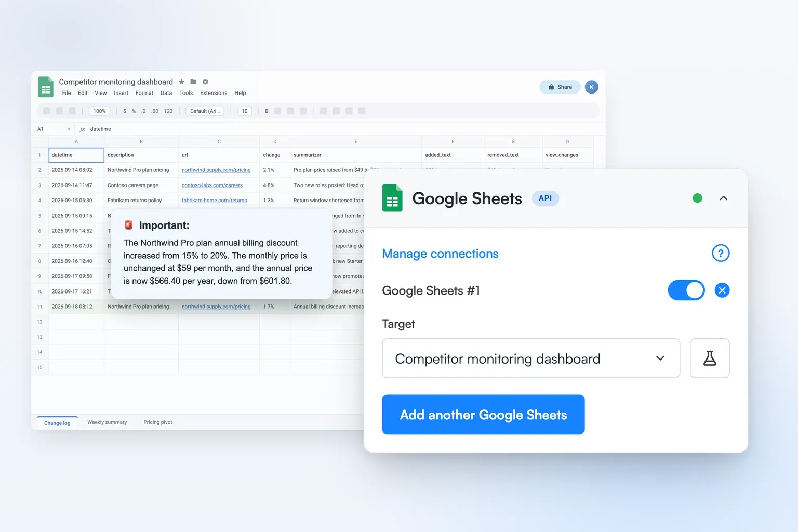
Task: Open the View menu
Action: click(x=101, y=93)
